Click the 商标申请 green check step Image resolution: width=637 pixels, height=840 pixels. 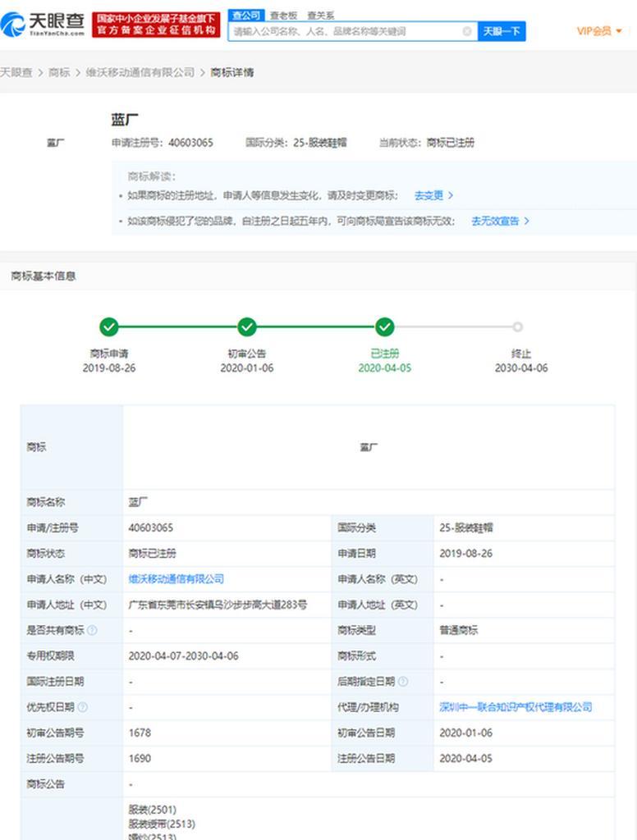pos(109,326)
